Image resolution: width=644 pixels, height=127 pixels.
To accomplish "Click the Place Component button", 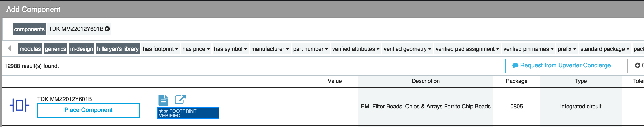I will point(89,110).
